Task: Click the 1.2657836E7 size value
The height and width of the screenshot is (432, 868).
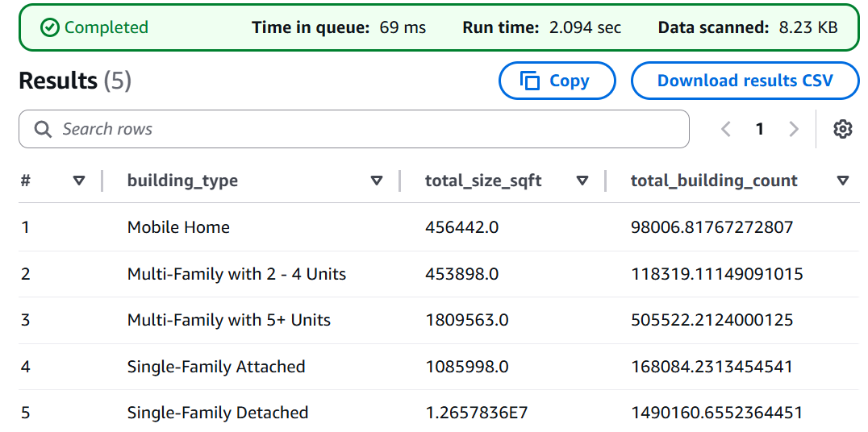Action: pos(476,413)
